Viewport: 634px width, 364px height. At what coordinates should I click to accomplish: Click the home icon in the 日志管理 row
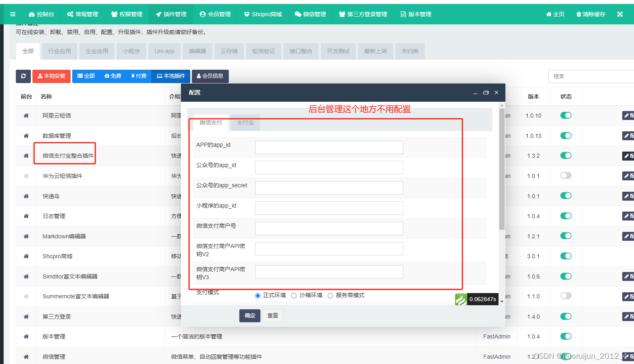pyautogui.click(x=26, y=216)
